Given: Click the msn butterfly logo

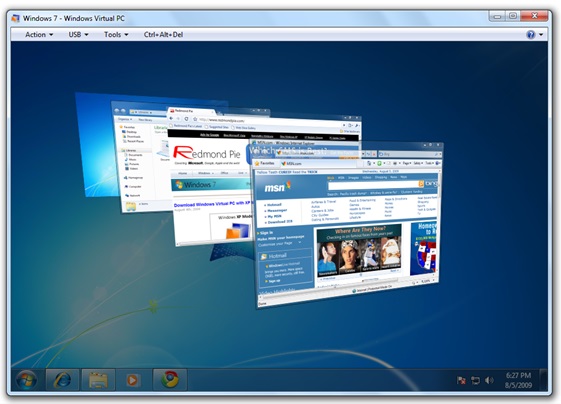Looking at the screenshot, I should (277, 187).
